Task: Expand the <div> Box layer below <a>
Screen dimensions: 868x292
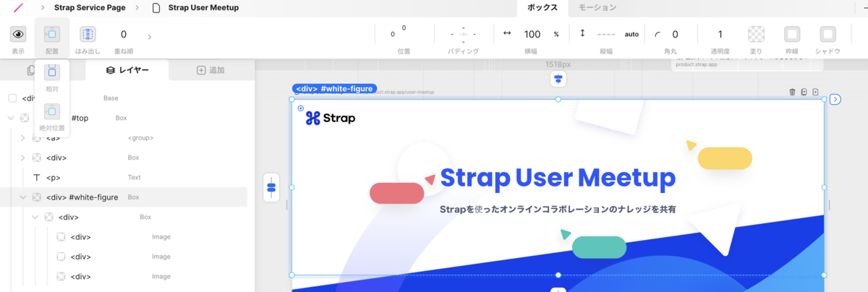Action: click(23, 158)
